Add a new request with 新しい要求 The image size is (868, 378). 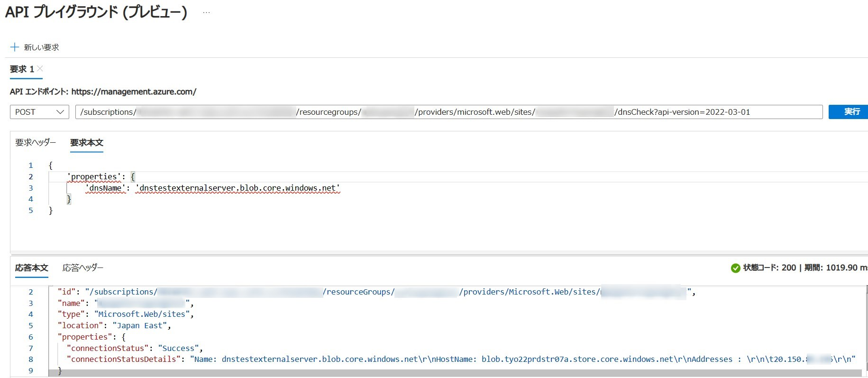[35, 47]
